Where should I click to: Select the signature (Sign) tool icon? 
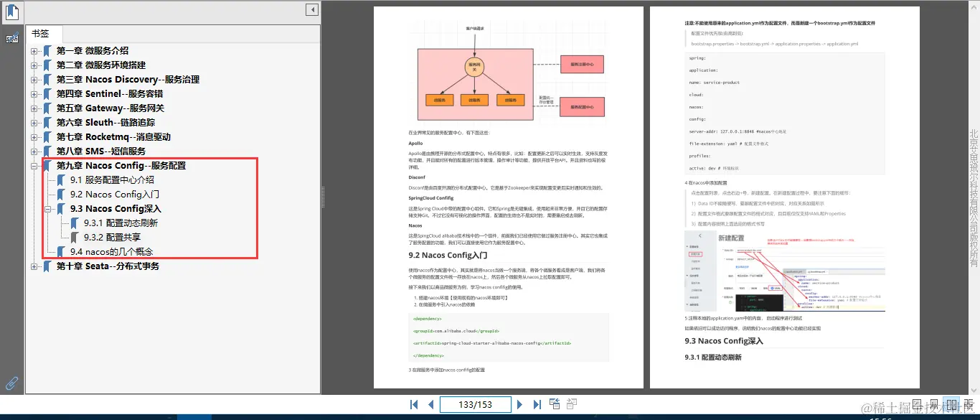(11, 38)
